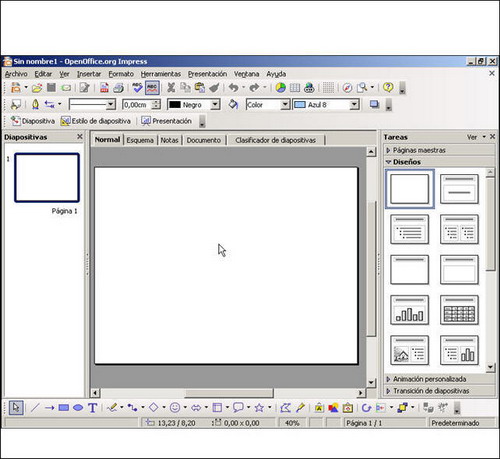Screen dimensions: 500x459
Task: Open the Formato menu
Action: click(121, 74)
